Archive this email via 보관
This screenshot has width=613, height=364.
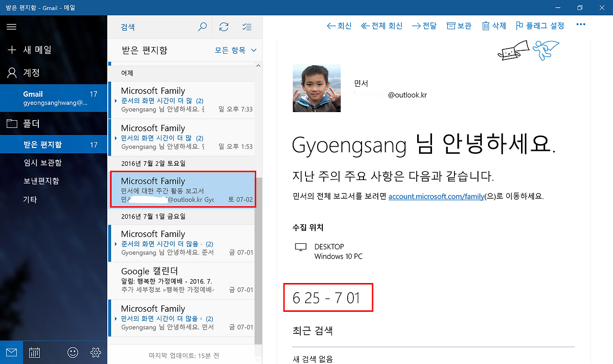pos(459,25)
